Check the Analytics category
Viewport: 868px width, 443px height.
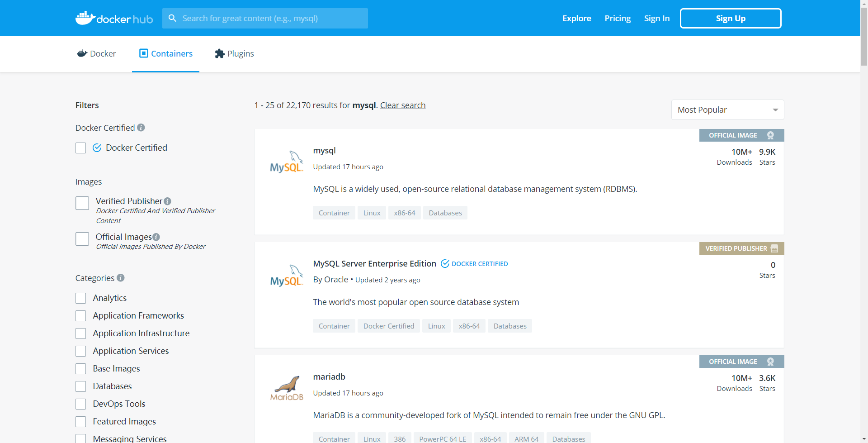tap(81, 298)
